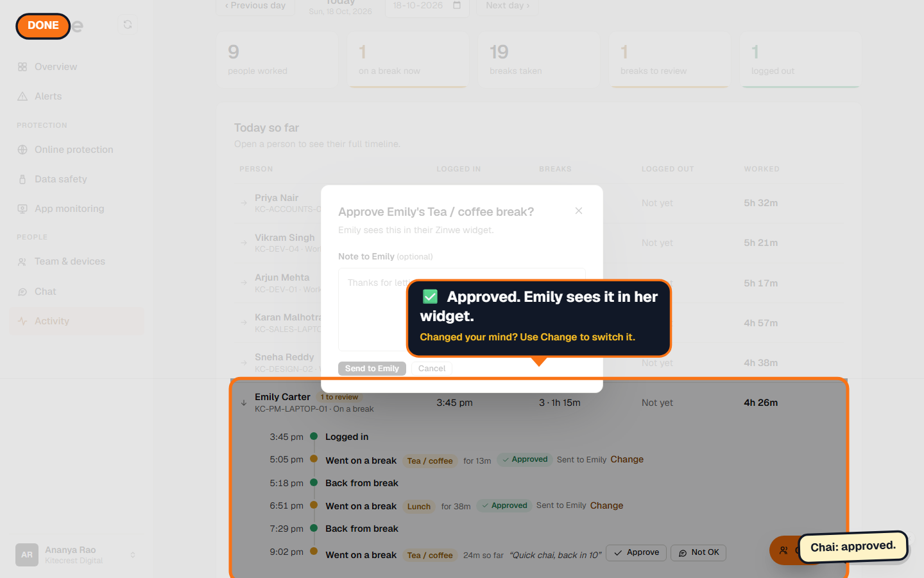Approve the 9:02 pm tea/coffee break
924x578 pixels.
coord(637,553)
